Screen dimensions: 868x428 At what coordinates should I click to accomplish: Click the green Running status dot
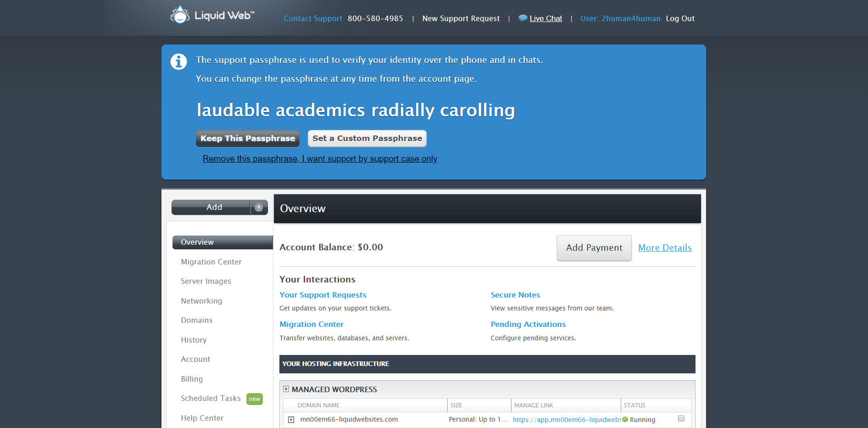tap(625, 419)
